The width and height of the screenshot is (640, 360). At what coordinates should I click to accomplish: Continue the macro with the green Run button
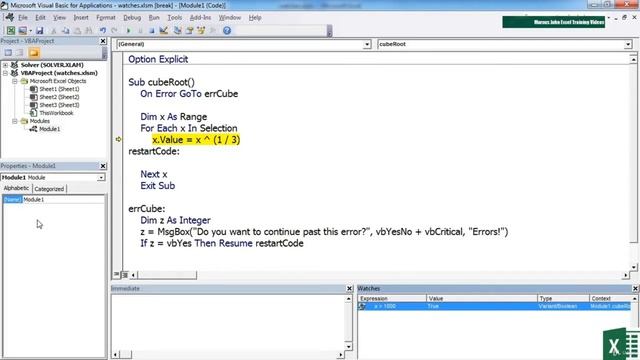pyautogui.click(x=128, y=31)
